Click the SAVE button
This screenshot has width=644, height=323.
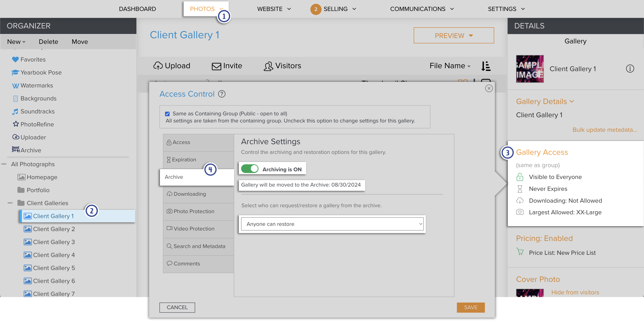tap(471, 308)
